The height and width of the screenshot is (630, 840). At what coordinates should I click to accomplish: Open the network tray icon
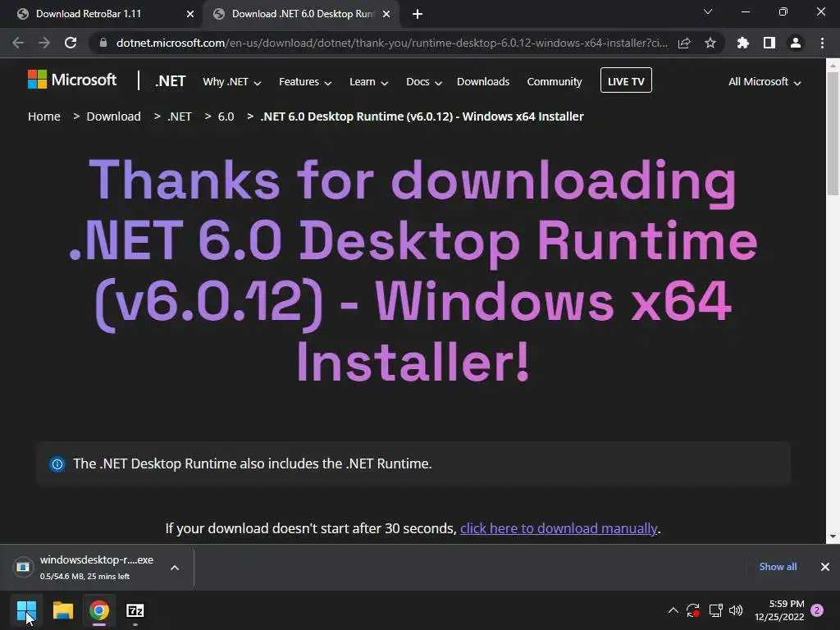pyautogui.click(x=715, y=610)
